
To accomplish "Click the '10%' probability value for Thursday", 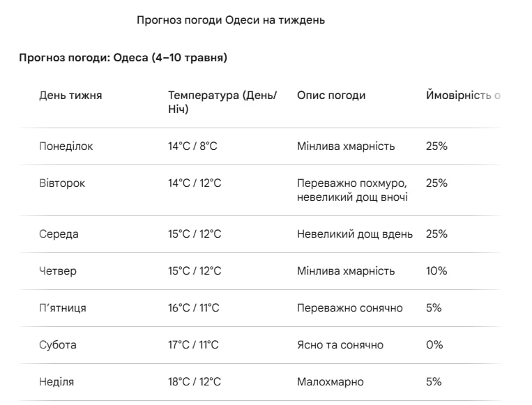I will [436, 271].
